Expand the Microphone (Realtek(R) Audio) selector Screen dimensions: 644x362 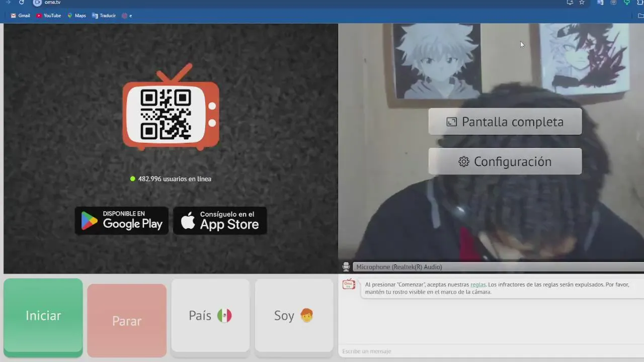pos(498,267)
